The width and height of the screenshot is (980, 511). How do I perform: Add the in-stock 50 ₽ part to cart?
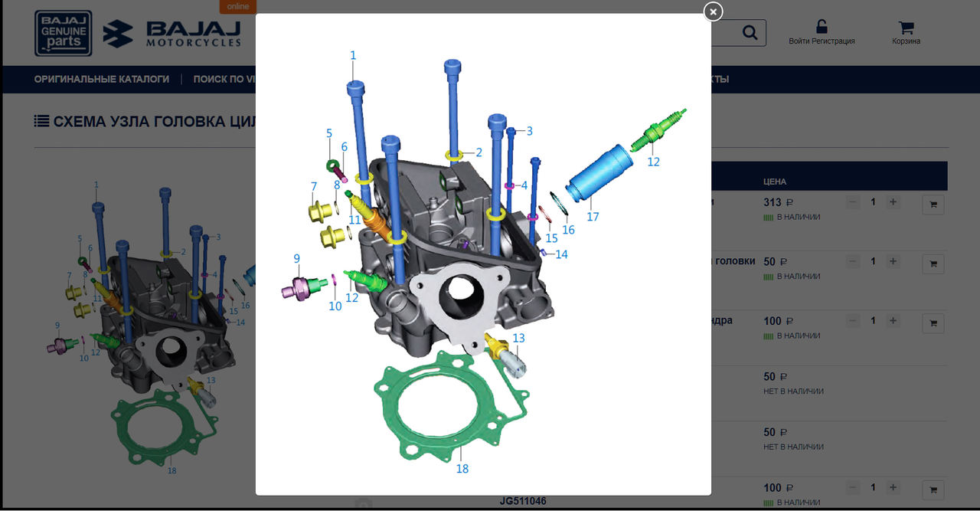coord(933,264)
